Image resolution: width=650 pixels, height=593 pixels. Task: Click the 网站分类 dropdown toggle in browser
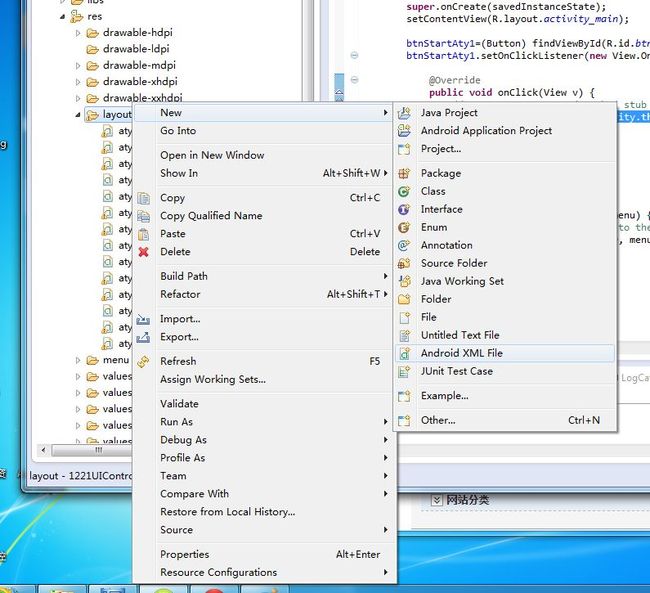tap(437, 500)
